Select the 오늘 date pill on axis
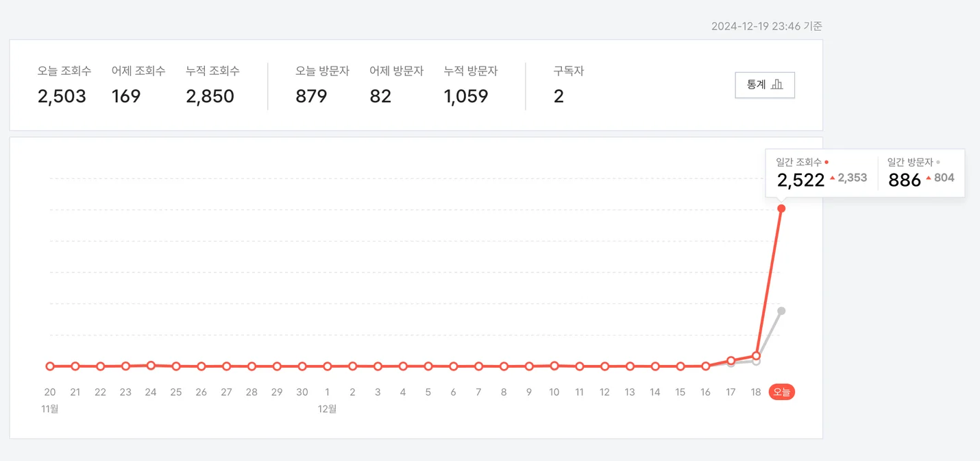This screenshot has width=980, height=461. tap(781, 392)
